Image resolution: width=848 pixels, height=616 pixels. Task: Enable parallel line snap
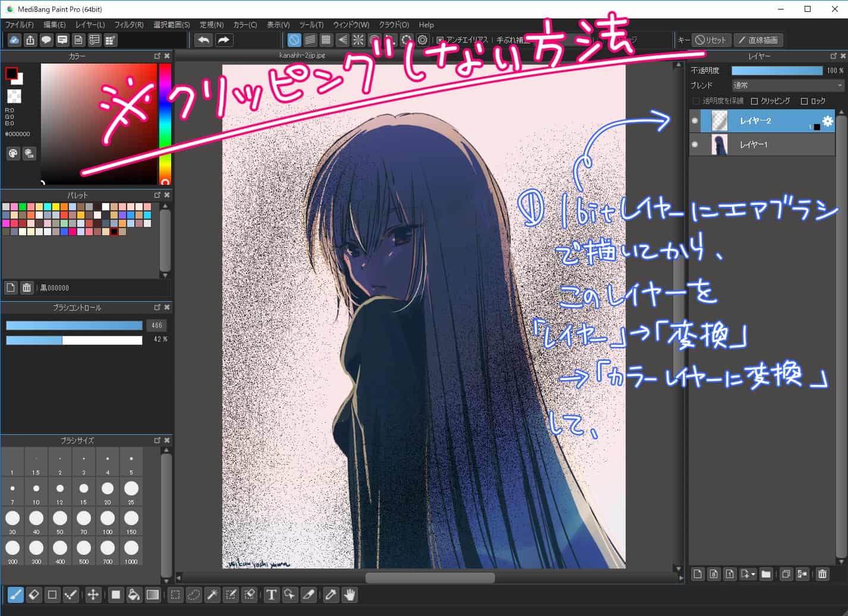[x=310, y=40]
